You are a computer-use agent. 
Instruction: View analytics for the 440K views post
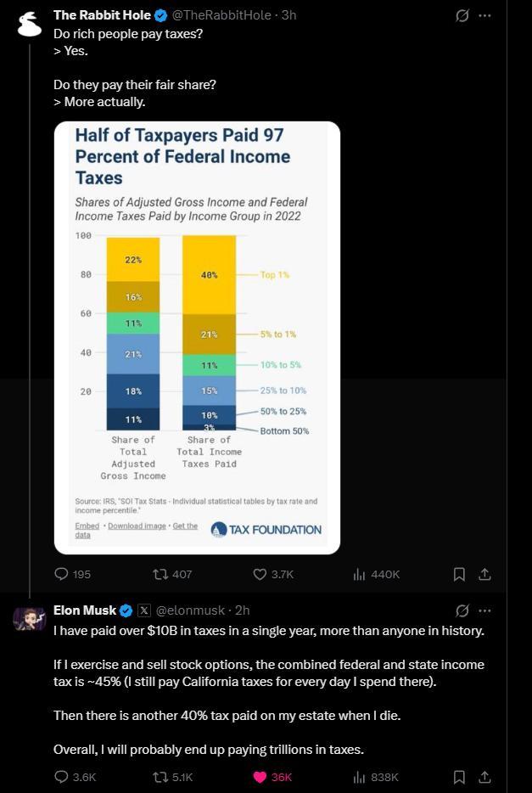click(377, 574)
